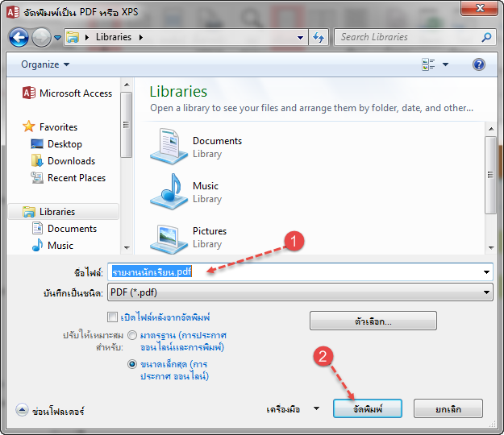The width and height of the screenshot is (504, 435).
Task: Select Downloads under Favorites
Action: tap(71, 161)
